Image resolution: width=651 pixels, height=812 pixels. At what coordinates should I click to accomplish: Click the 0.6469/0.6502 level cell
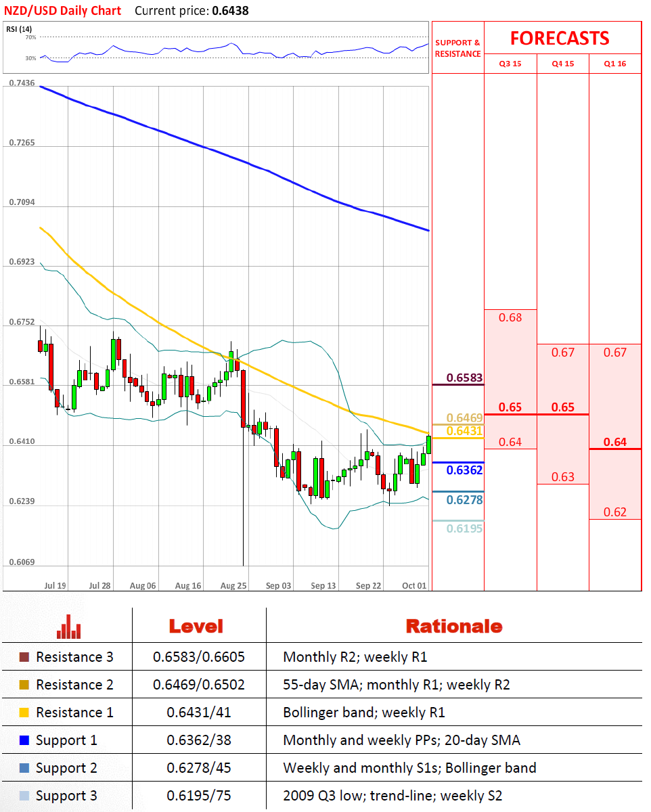pyautogui.click(x=199, y=685)
